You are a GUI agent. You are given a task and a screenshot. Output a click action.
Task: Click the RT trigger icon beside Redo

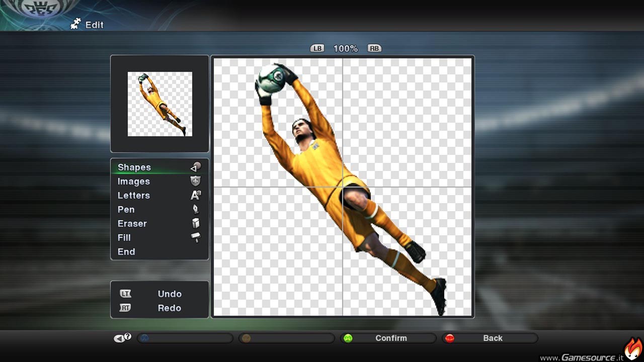point(125,308)
